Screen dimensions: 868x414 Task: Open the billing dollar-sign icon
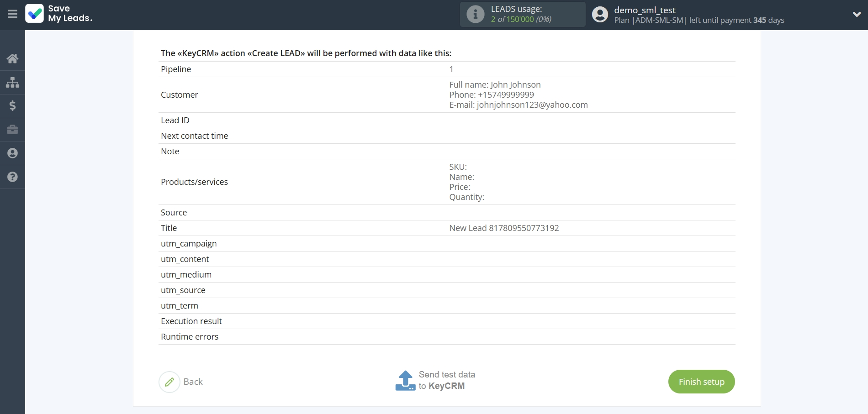(12, 106)
